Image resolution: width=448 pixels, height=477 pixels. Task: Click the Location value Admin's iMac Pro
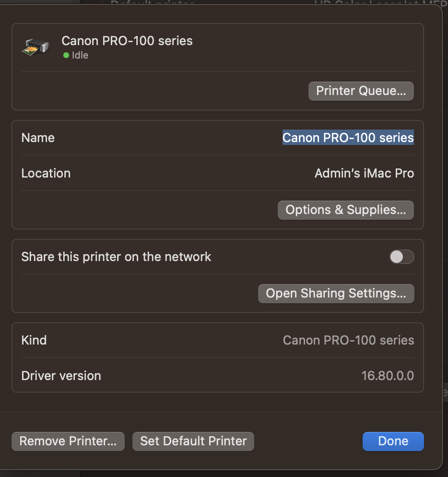pyautogui.click(x=364, y=173)
